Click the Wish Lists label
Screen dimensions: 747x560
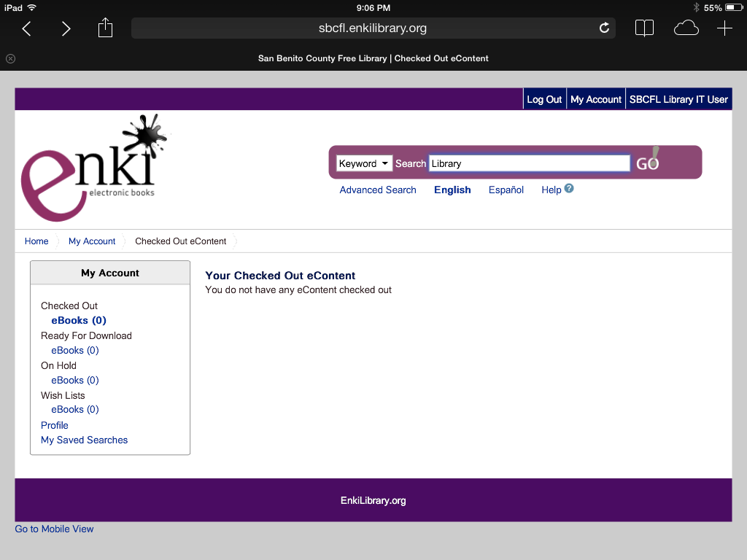(63, 395)
